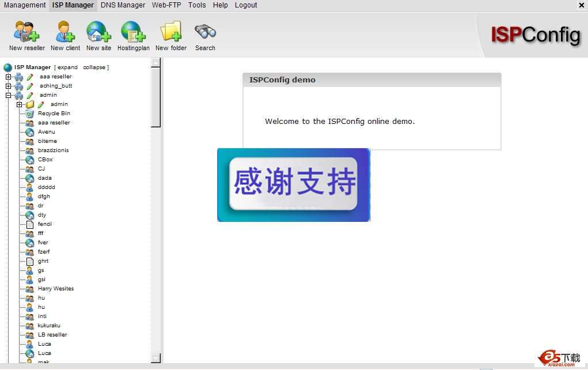588x370 pixels.
Task: Click the folder icon of the admin subfolder
Action: (x=30, y=104)
